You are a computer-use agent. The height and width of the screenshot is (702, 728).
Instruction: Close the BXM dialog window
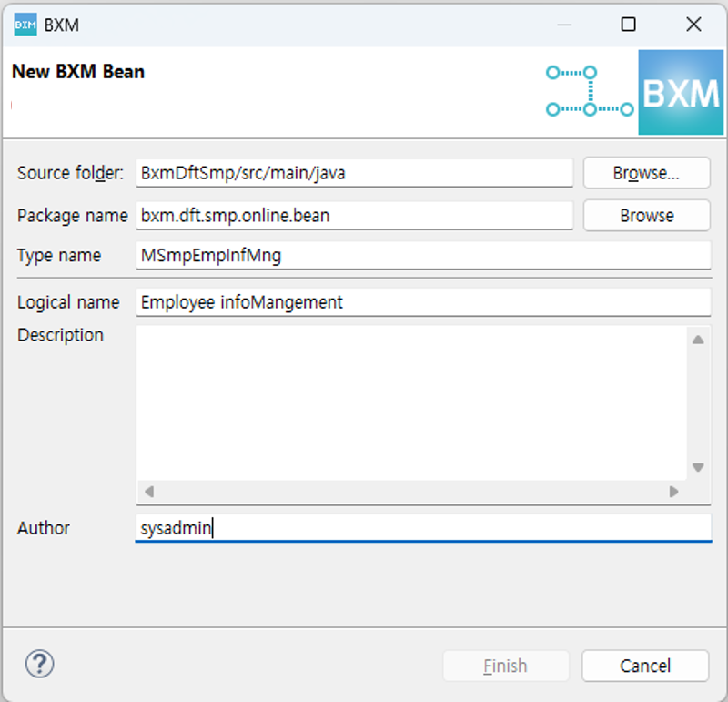693,25
